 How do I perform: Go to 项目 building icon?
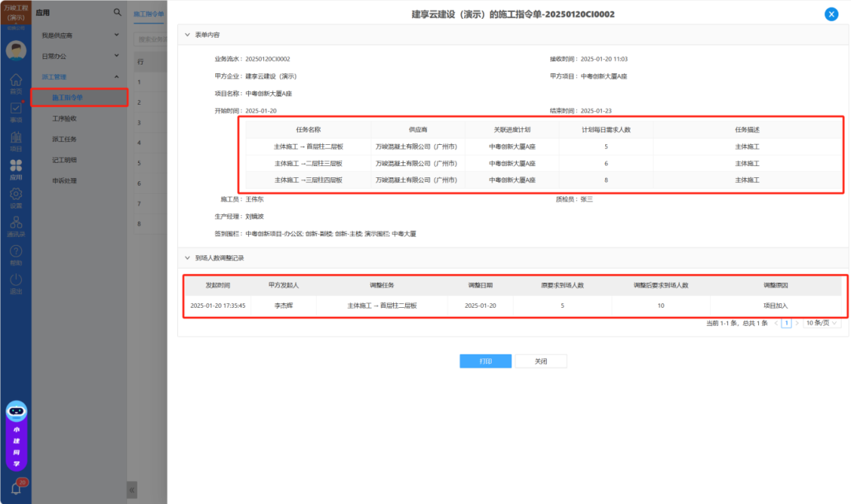[16, 140]
